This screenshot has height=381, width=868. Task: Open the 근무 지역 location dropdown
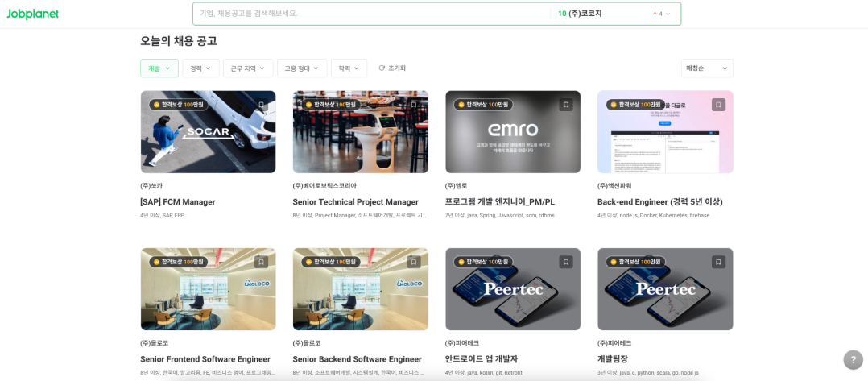tap(248, 68)
